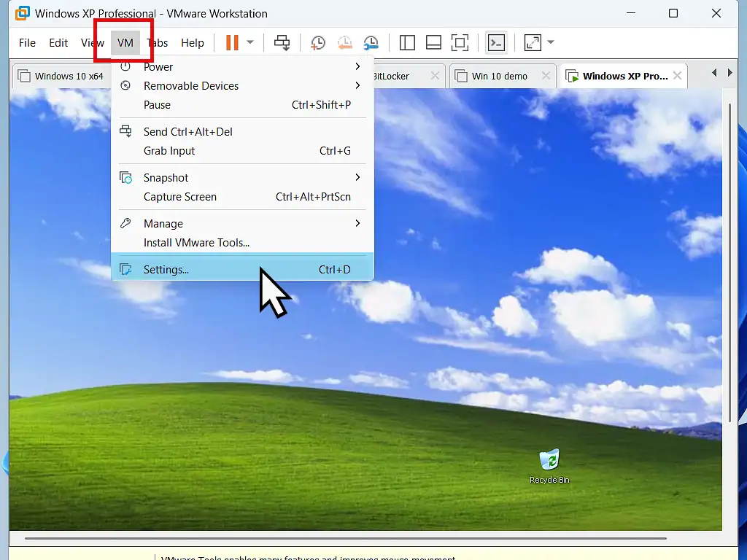The width and height of the screenshot is (747, 560).
Task: Open the Snapshot Manager toolbar icon
Action: point(371,42)
